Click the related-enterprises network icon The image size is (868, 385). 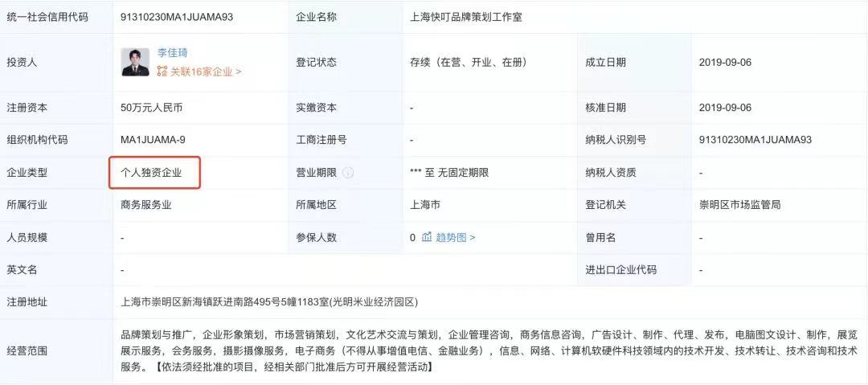point(162,72)
